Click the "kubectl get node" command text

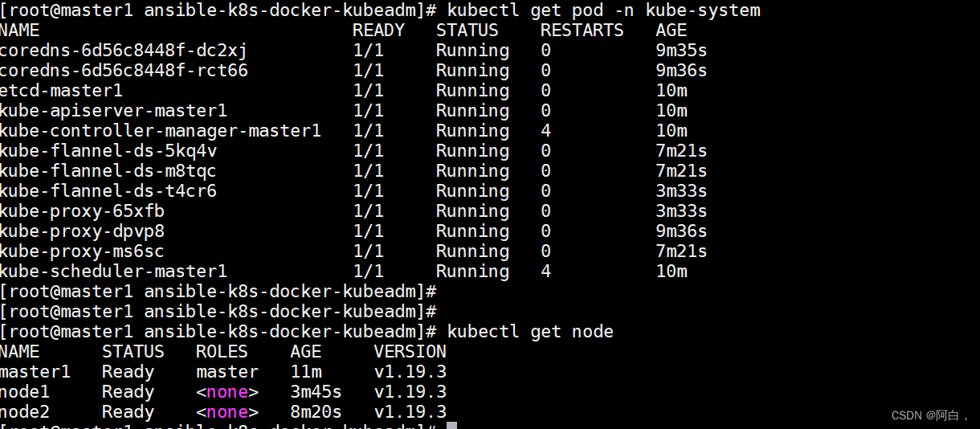click(530, 332)
